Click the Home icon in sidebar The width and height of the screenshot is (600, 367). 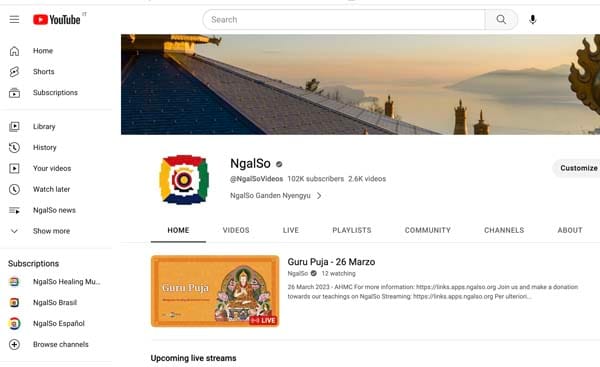[x=14, y=51]
